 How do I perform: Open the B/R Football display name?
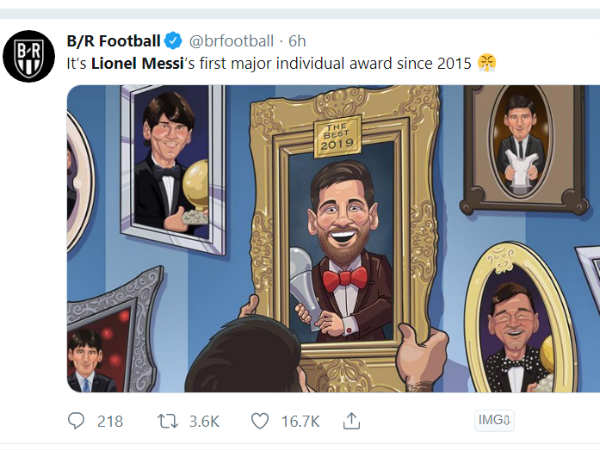pyautogui.click(x=113, y=41)
